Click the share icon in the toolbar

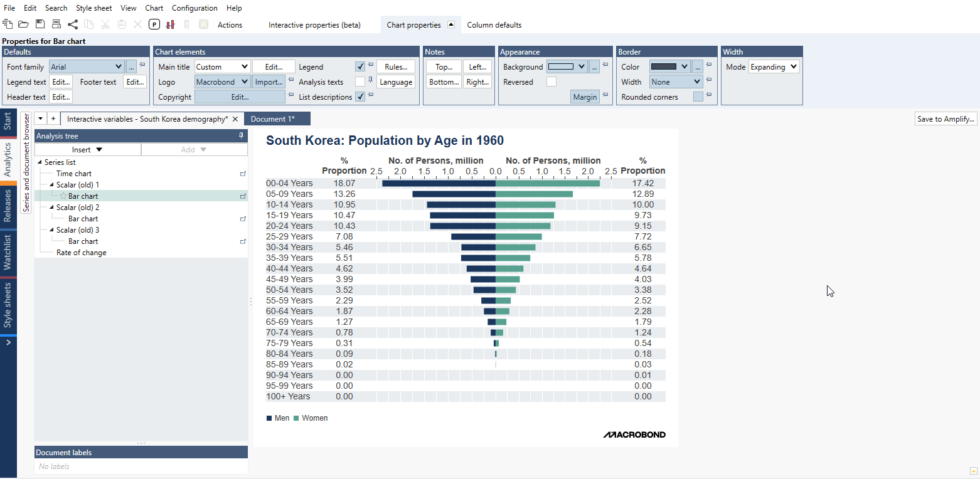[73, 24]
